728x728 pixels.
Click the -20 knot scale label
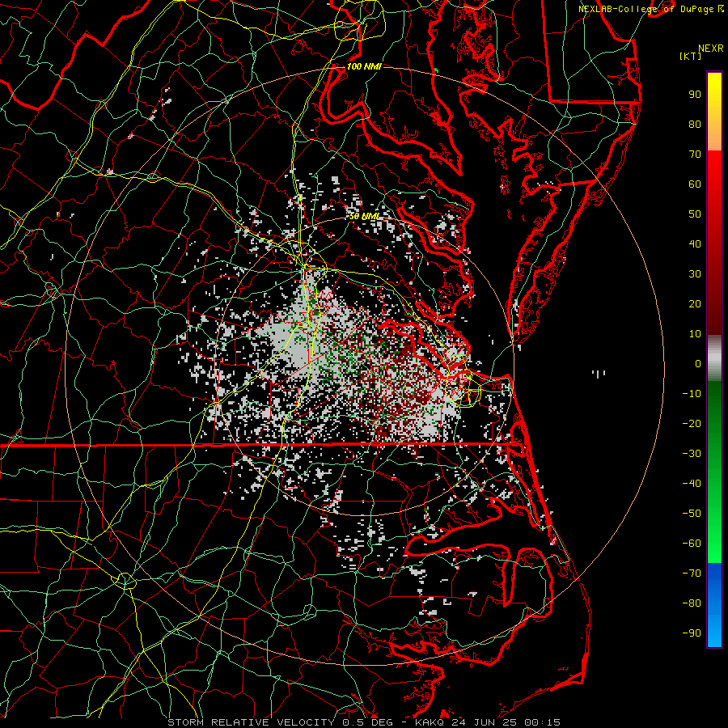(x=692, y=423)
